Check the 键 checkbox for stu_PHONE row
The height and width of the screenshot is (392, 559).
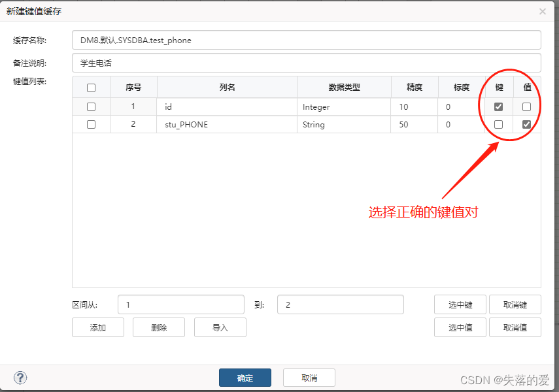pyautogui.click(x=498, y=124)
